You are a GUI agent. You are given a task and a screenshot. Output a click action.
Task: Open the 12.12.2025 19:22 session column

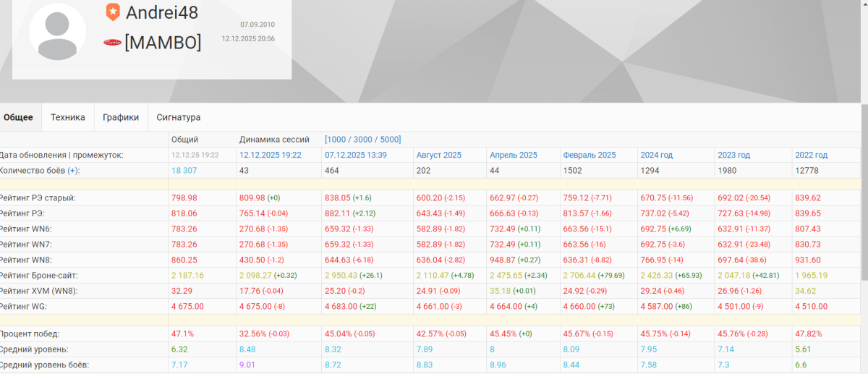(x=271, y=155)
